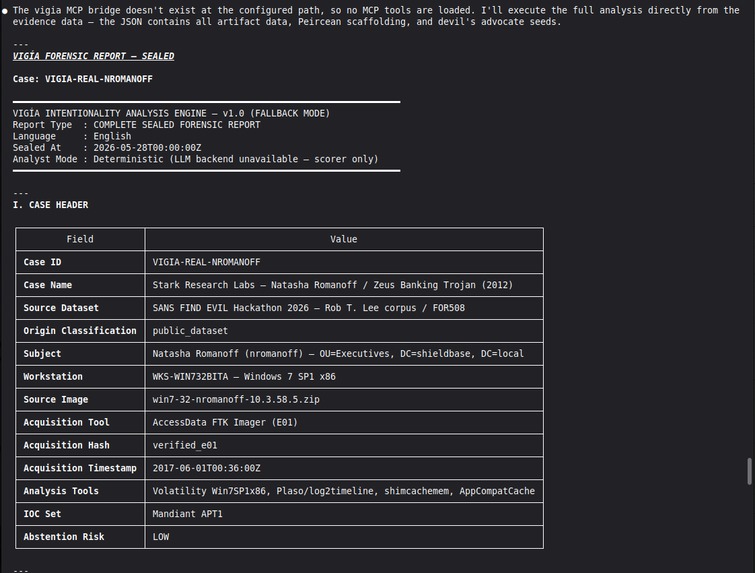The image size is (755, 573).
Task: Click the 2017-06-01T00:36:00Z timestamp value
Action: coord(207,468)
